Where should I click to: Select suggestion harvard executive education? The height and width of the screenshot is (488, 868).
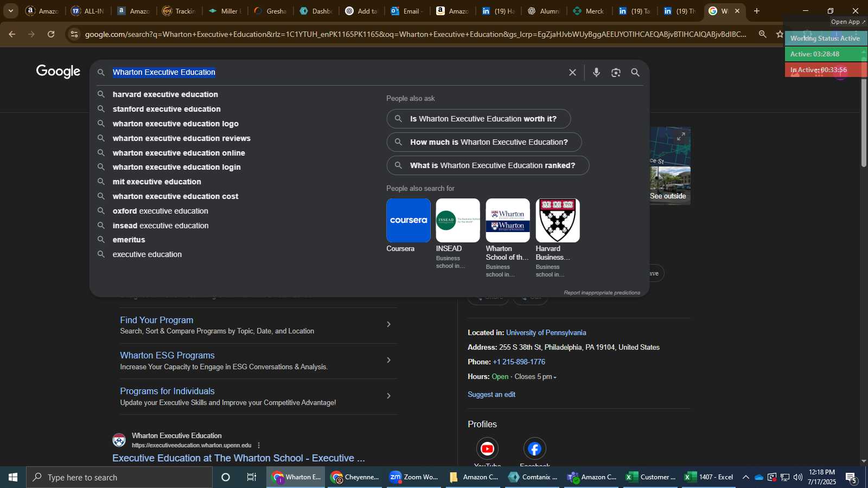pos(165,94)
